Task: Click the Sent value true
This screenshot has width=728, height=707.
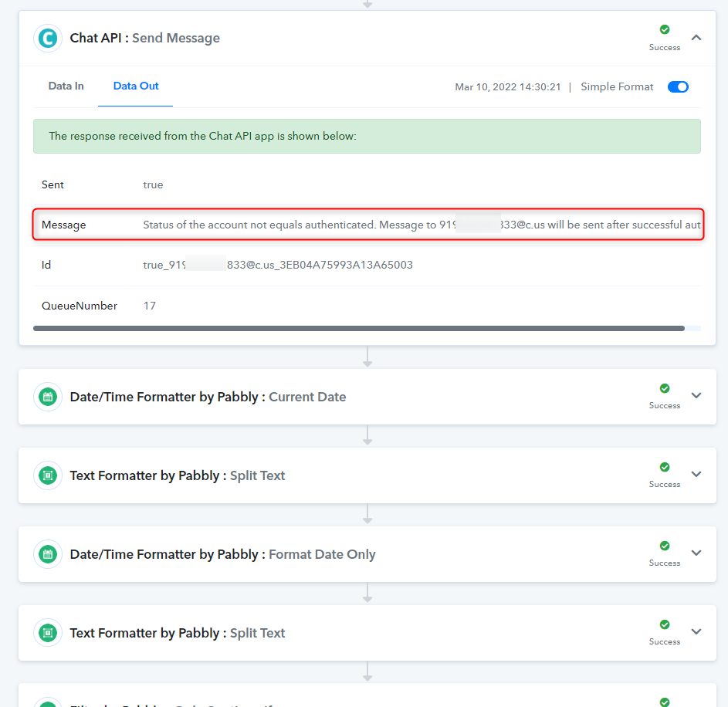Action: pos(153,184)
